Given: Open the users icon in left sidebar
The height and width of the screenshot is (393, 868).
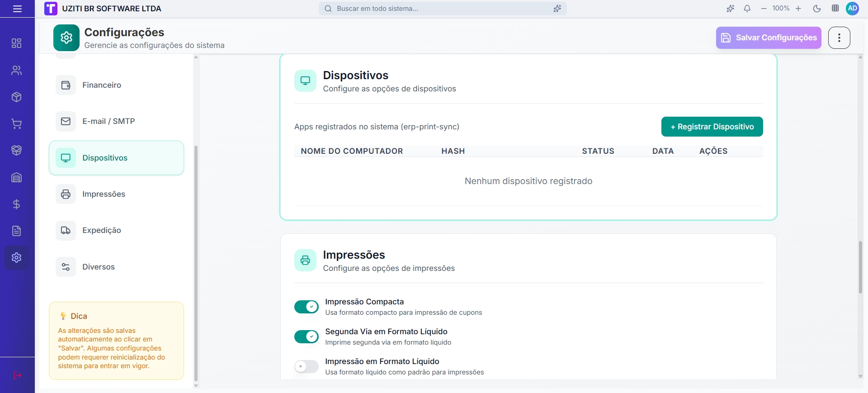Looking at the screenshot, I should tap(17, 71).
